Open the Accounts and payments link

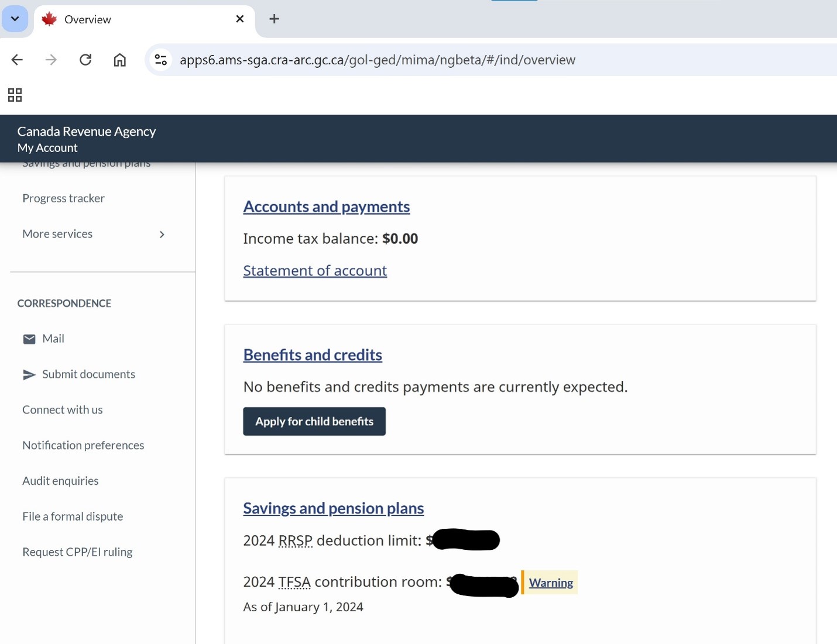pyautogui.click(x=327, y=206)
